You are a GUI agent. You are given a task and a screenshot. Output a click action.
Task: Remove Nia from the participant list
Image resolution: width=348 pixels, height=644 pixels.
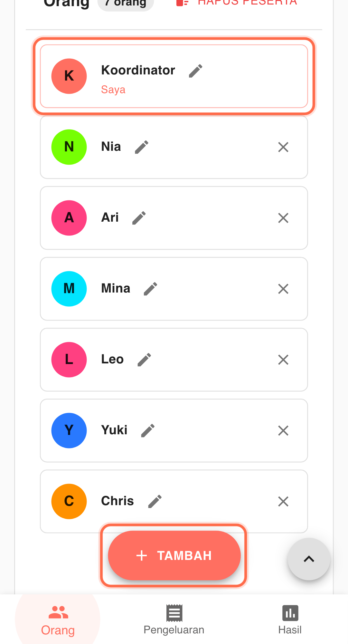[x=283, y=147]
